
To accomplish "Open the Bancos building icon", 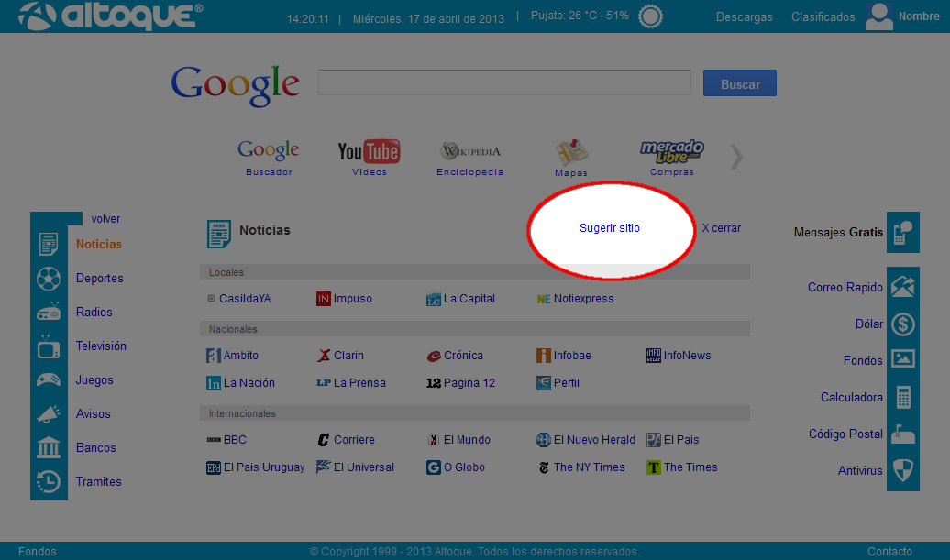I will pos(49,447).
